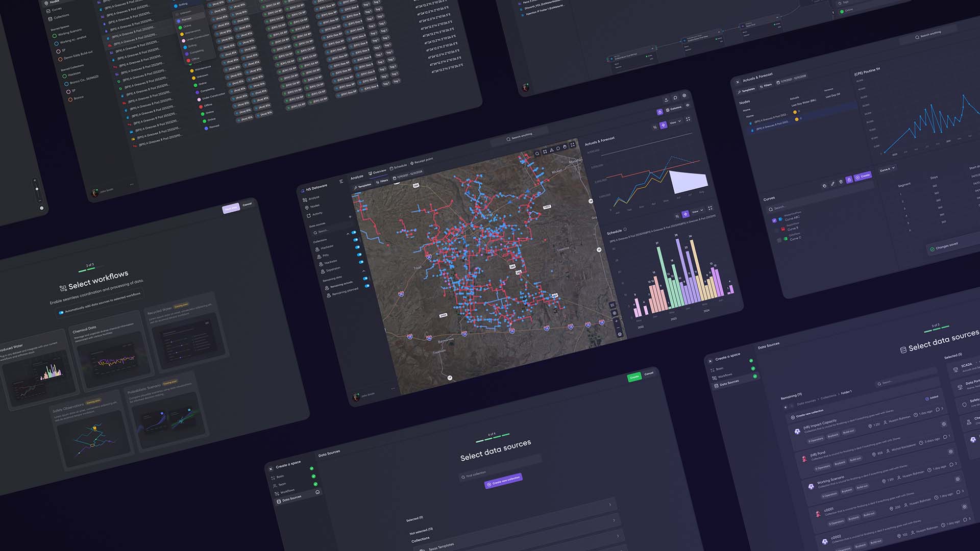Open the Curve A dropdown
Screen dimensions: 980x551
[x=887, y=169]
